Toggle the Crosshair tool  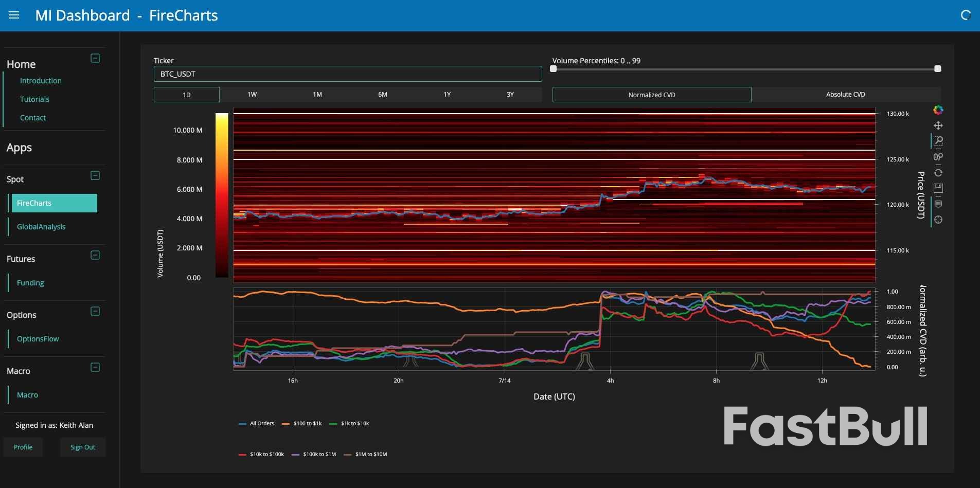click(938, 220)
